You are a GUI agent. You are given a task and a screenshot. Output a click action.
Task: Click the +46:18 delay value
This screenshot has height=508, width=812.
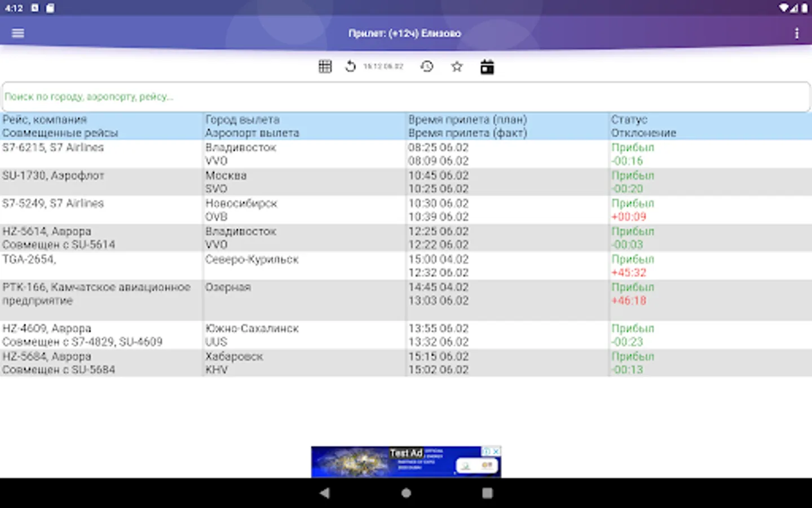pos(629,301)
